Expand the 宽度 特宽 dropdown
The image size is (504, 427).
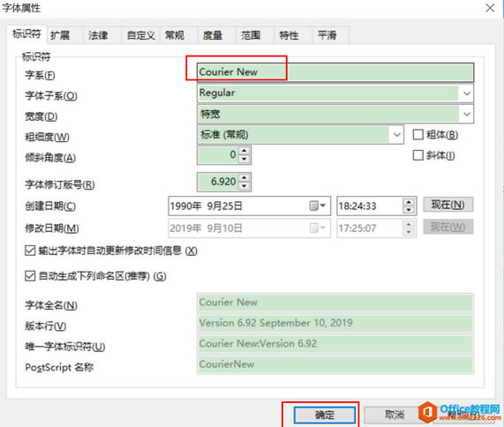pos(466,114)
